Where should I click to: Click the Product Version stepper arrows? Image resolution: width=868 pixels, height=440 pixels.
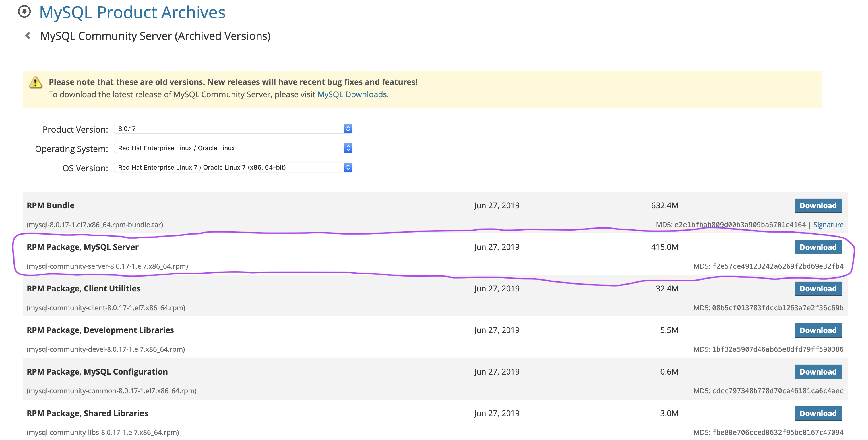point(348,128)
